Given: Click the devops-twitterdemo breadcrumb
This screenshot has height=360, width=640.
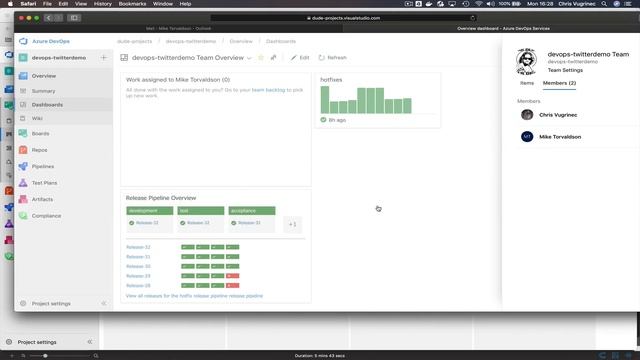Looking at the screenshot, I should pos(191,41).
